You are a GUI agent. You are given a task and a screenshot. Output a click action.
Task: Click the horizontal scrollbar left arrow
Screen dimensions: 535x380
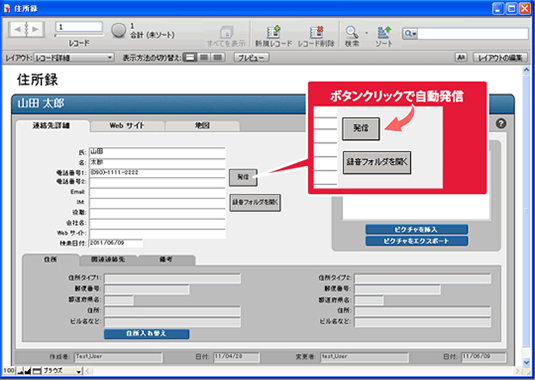[x=88, y=371]
